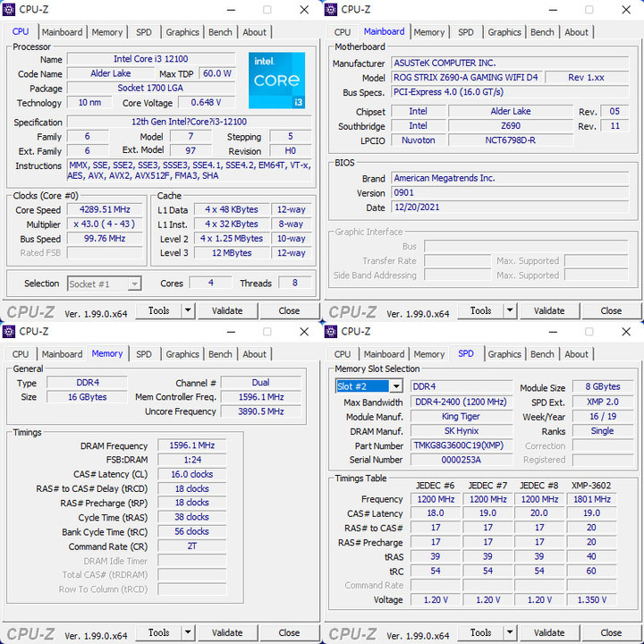Viewport: 644px width, 644px height.
Task: Click Southbridge value Z690
Action: click(511, 126)
